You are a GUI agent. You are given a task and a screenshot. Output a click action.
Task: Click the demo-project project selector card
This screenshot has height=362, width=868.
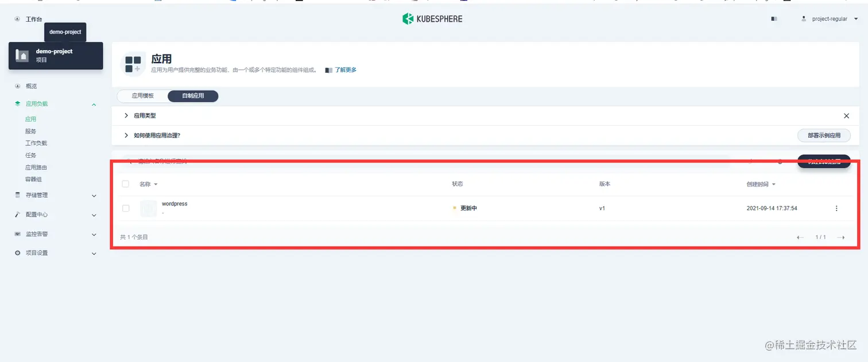[x=56, y=56]
